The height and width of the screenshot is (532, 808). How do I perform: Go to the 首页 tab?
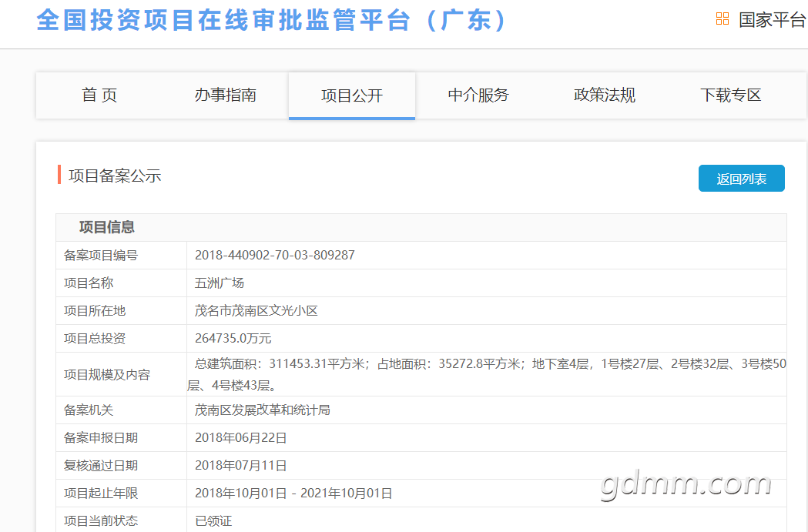tap(99, 95)
